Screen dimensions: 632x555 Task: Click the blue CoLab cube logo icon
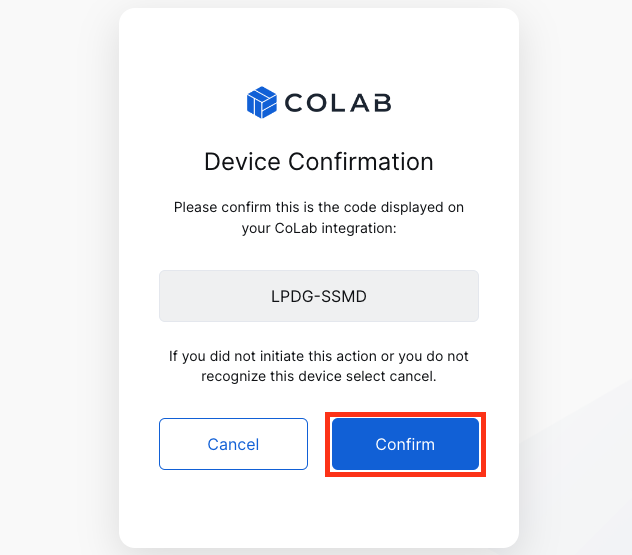point(262,102)
